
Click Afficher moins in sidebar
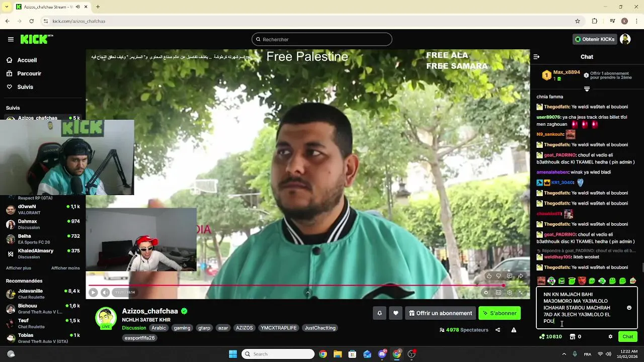coord(65,268)
